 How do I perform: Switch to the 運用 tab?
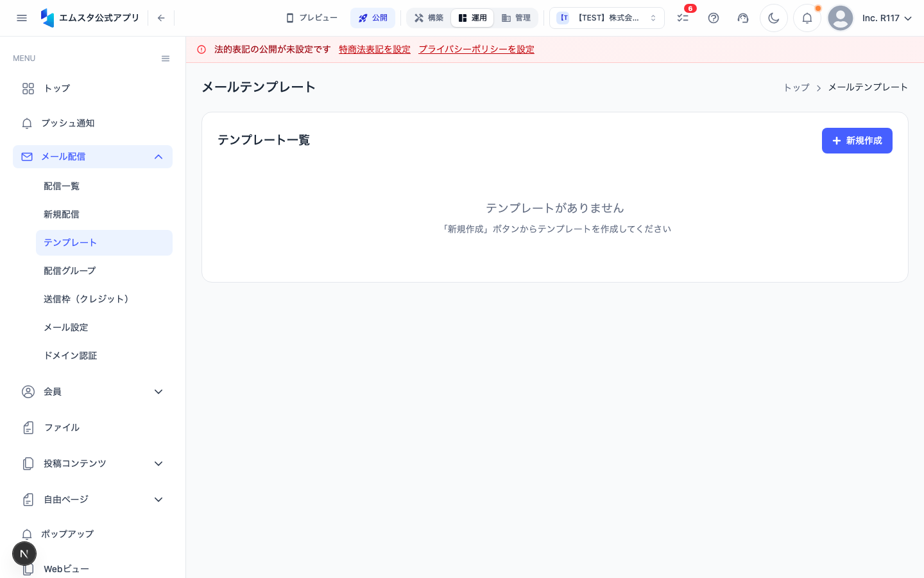472,18
